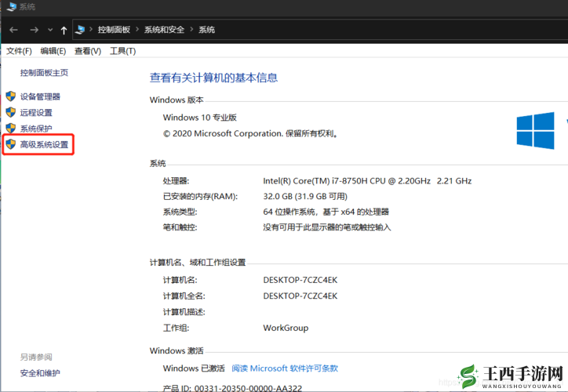Open 设备管理器 link
Image resolution: width=568 pixels, height=392 pixels.
[x=40, y=96]
